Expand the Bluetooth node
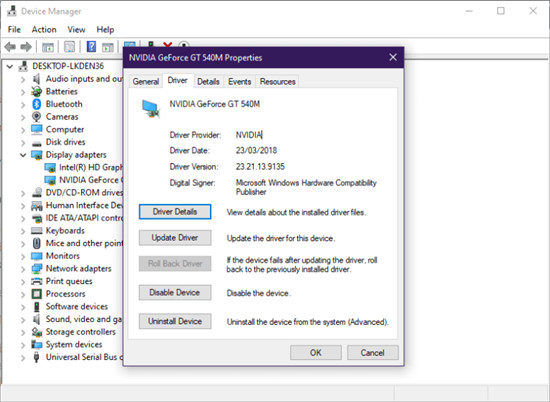 [x=23, y=105]
